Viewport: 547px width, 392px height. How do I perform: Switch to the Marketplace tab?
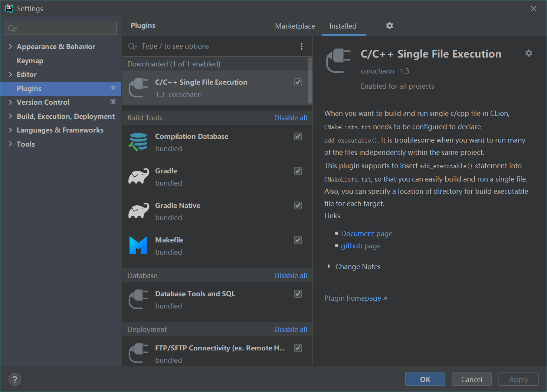(295, 26)
